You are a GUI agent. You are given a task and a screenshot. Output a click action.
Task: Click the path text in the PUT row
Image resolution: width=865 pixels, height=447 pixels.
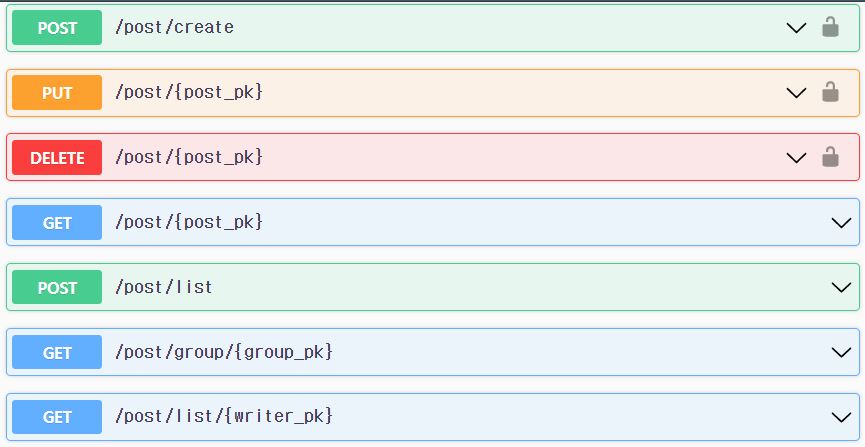(x=189, y=92)
